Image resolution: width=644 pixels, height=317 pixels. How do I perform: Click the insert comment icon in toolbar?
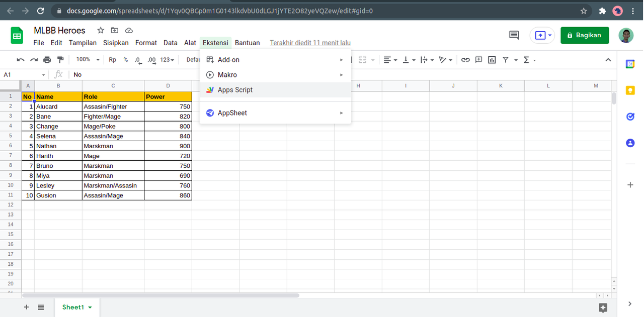(x=479, y=60)
